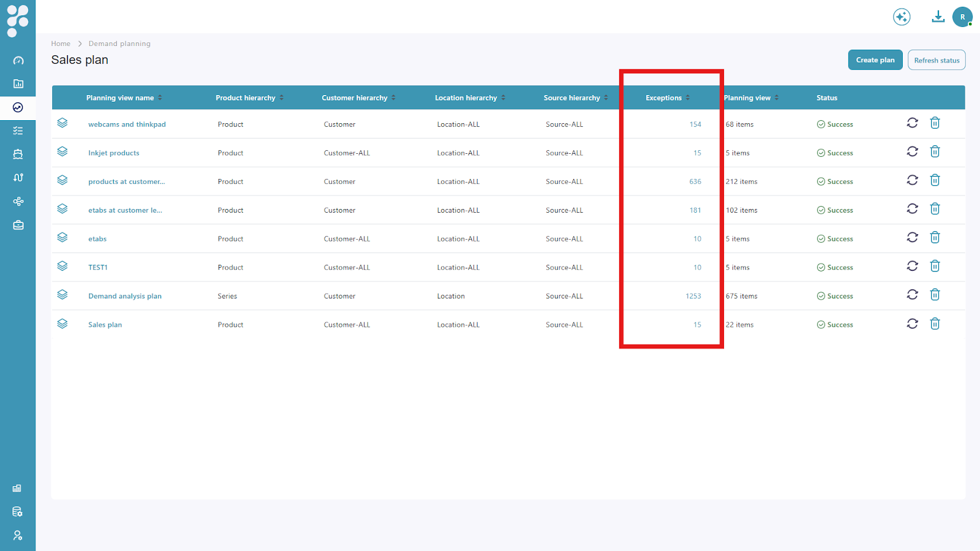
Task: Refresh the Inkjet products plan row
Action: [x=912, y=151]
